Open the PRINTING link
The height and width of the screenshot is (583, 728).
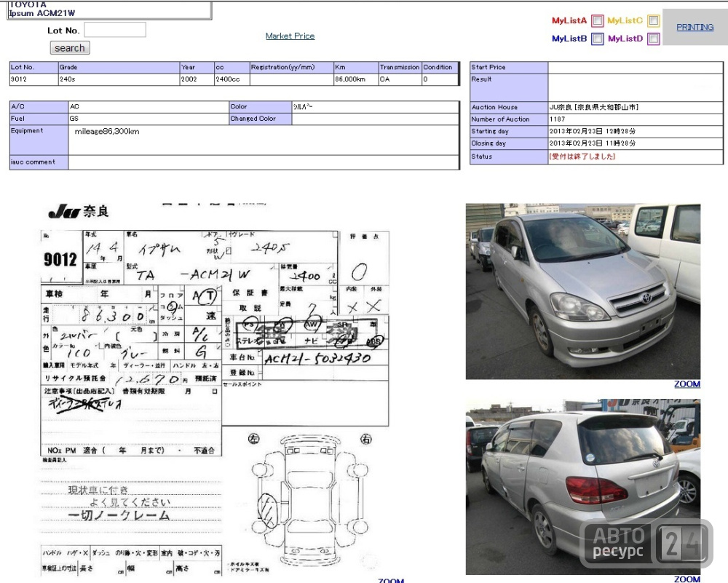[695, 27]
